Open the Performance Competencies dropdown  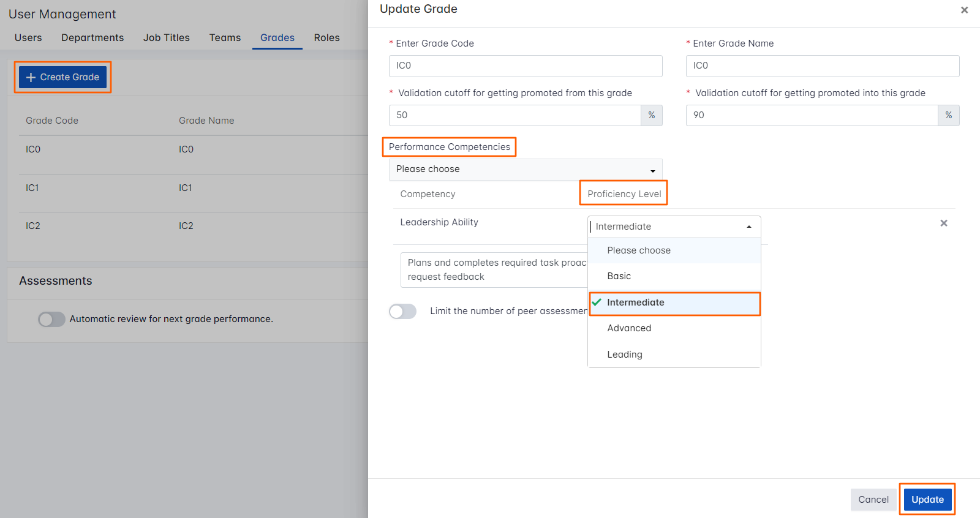[x=525, y=170]
